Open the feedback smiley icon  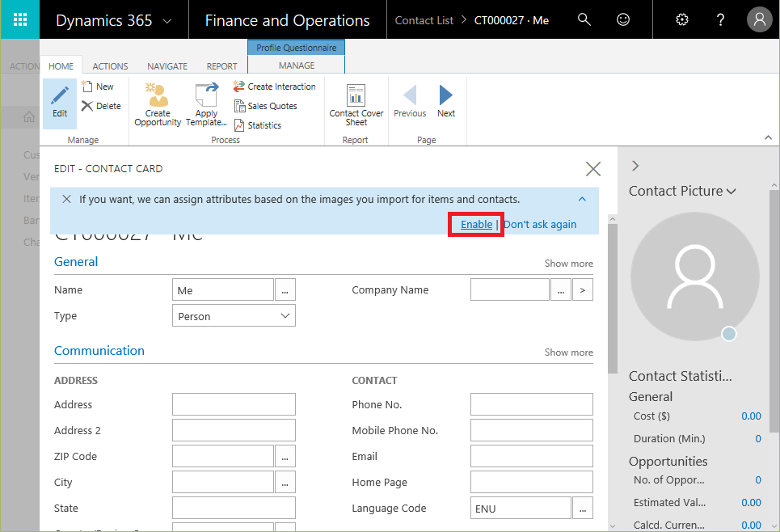[x=623, y=20]
